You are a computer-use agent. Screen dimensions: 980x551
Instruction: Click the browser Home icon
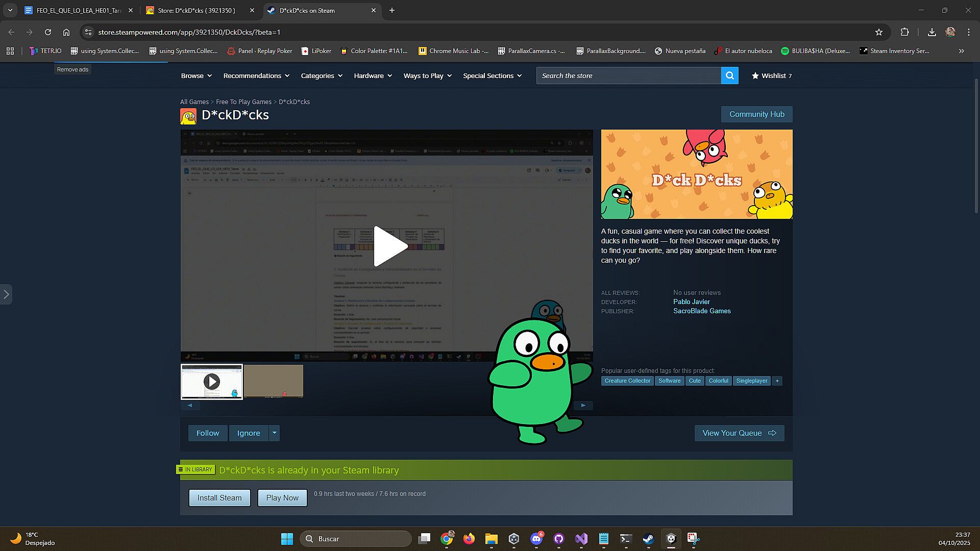66,32
